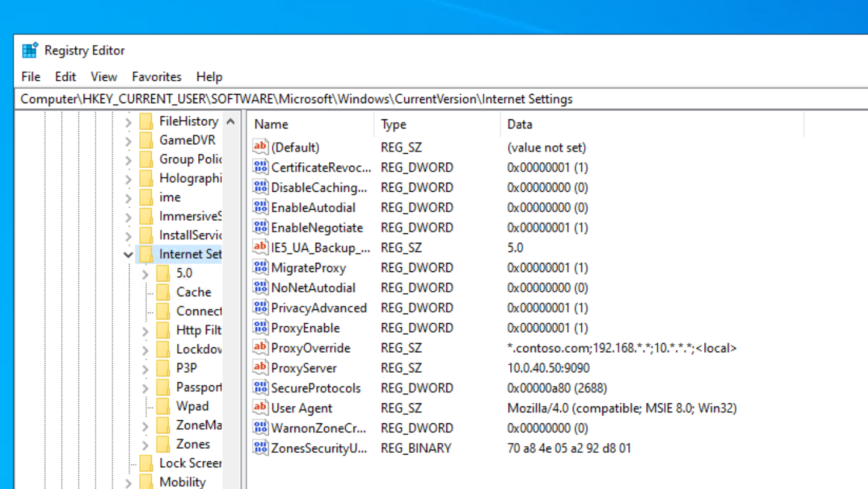The image size is (868, 489).
Task: Click the Cache folder icon
Action: click(163, 292)
